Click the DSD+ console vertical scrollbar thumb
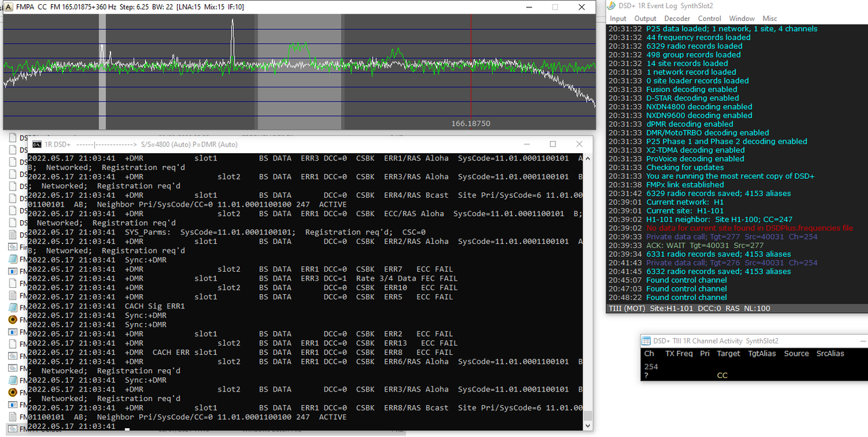The image size is (868, 437). tap(588, 415)
